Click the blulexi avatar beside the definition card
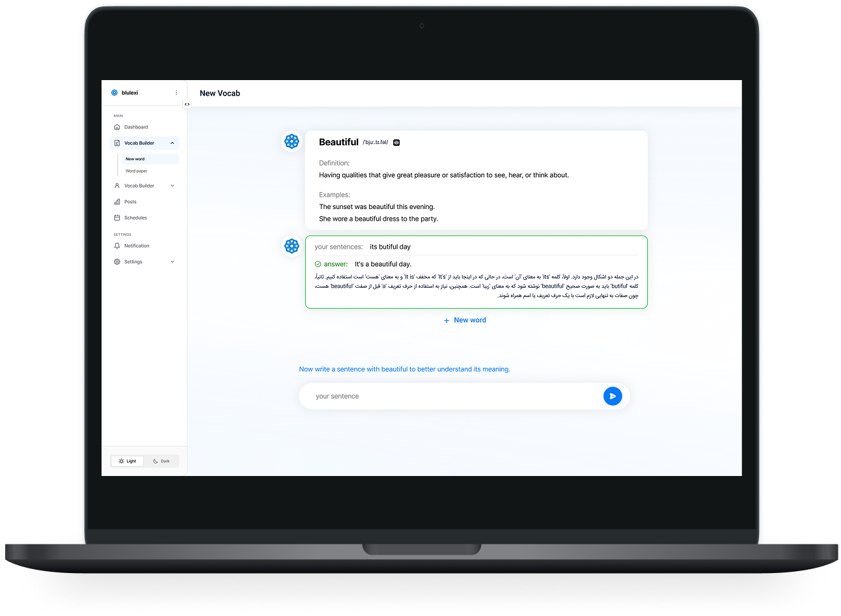The image size is (841, 616). pos(292,141)
